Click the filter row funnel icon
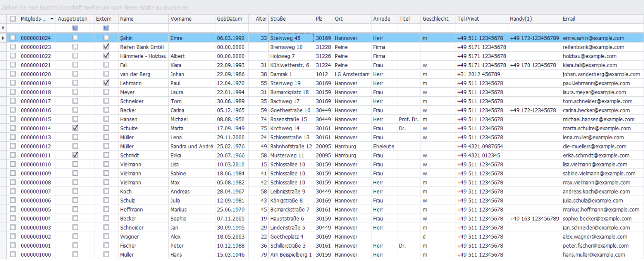 3,28
